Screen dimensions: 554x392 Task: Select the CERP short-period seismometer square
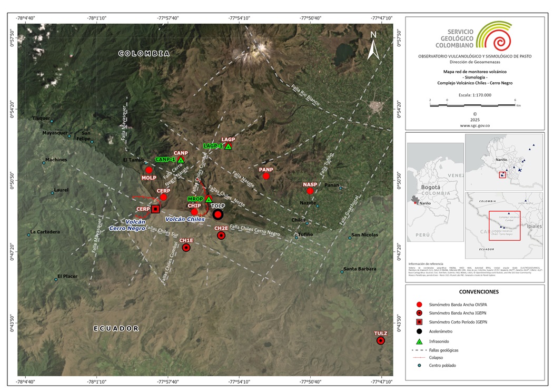pyautogui.click(x=155, y=209)
